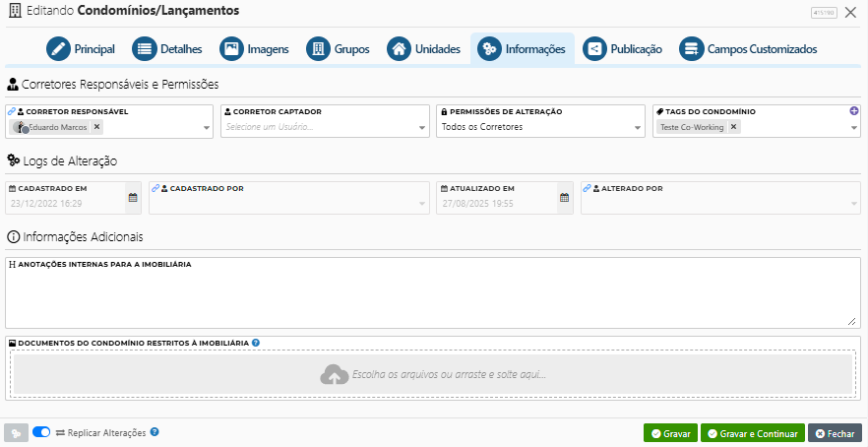868x447 pixels.
Task: Click the Gravar button
Action: click(x=670, y=433)
